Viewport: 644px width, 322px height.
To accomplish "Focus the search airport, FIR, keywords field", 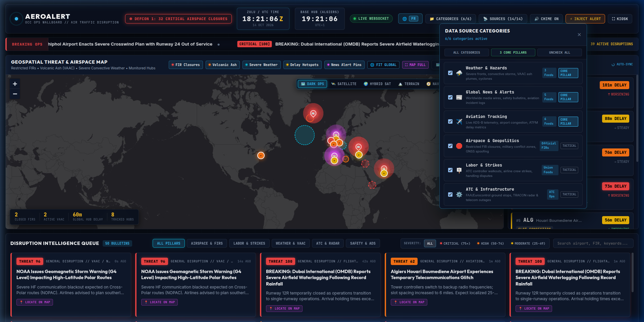I will (x=593, y=243).
